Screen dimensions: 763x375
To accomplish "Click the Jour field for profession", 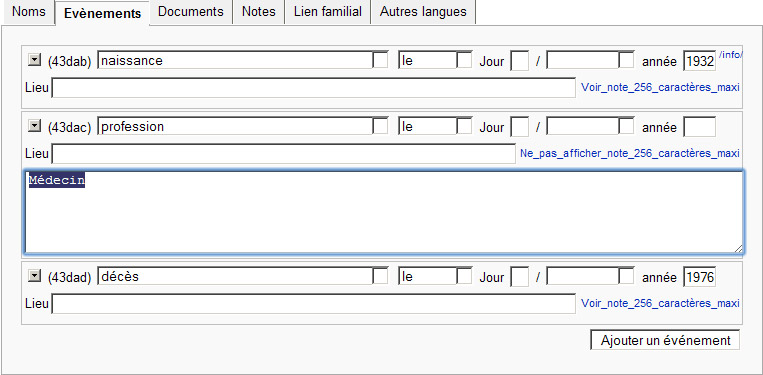I will click(x=520, y=127).
